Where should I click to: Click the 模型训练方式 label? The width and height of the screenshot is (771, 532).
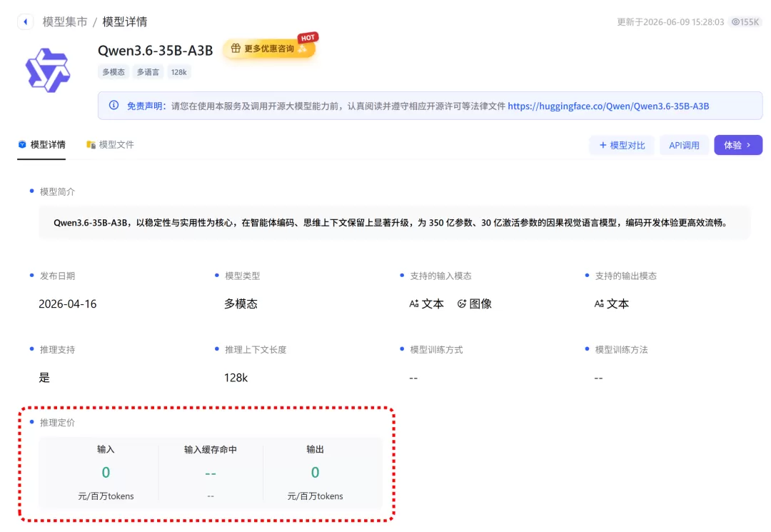(x=437, y=350)
